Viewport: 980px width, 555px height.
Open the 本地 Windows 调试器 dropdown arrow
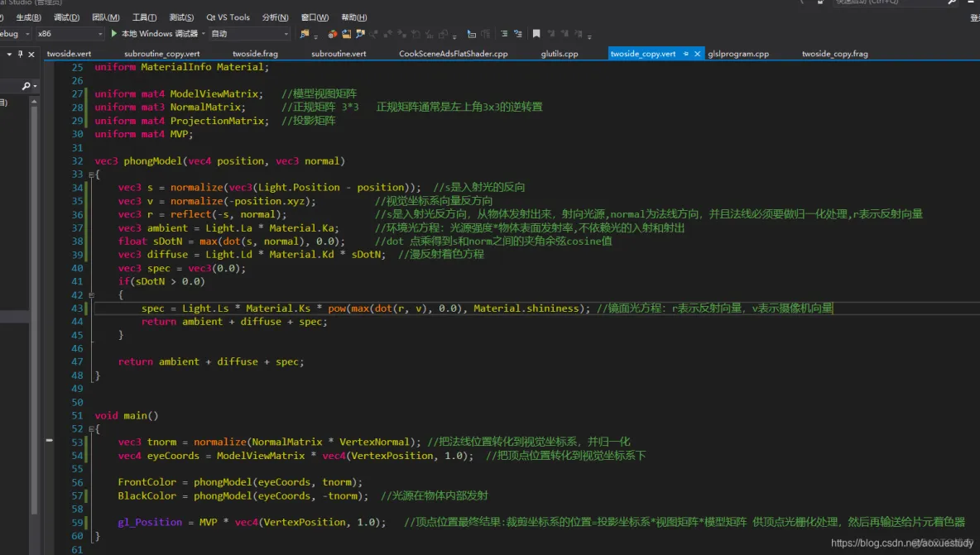tap(204, 34)
